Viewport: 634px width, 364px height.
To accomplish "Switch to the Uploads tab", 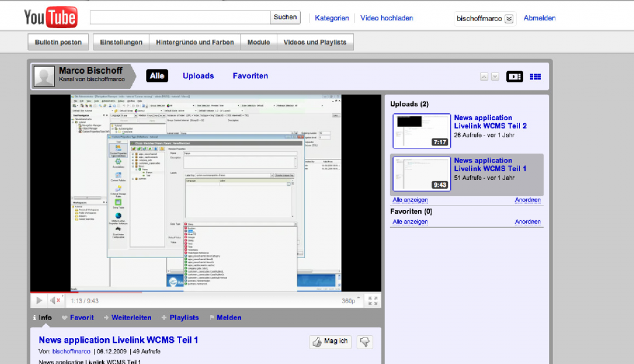I will pyautogui.click(x=198, y=76).
